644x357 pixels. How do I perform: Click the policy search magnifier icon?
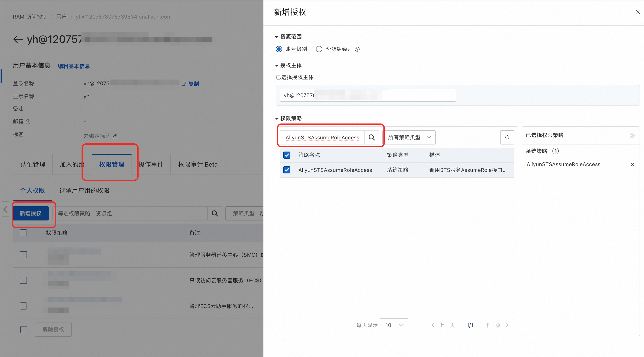click(x=372, y=137)
